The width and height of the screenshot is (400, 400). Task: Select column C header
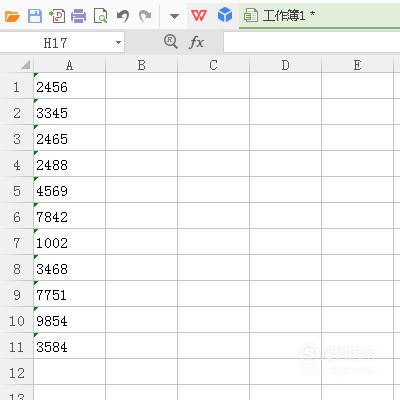tap(213, 65)
